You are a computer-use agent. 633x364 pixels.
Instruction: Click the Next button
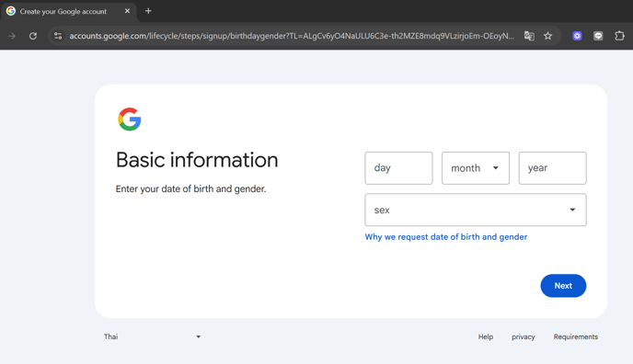(563, 286)
